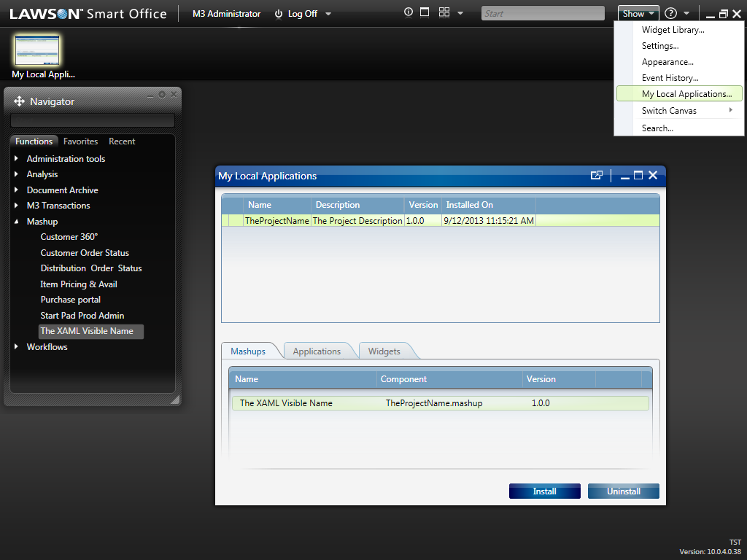Click the single-window icon in top bar

coord(425,12)
